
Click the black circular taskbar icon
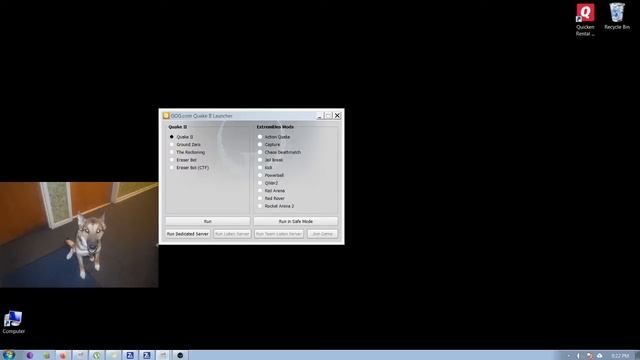pyautogui.click(x=180, y=356)
